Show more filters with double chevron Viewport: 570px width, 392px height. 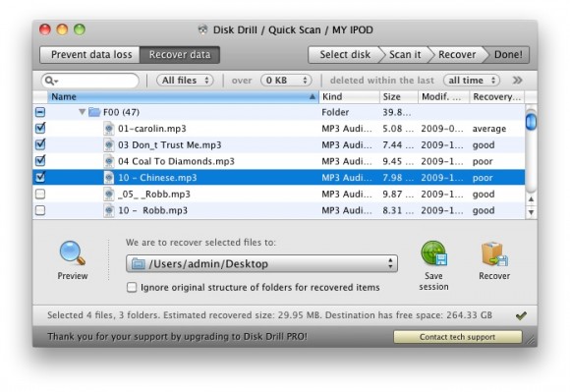pos(517,80)
